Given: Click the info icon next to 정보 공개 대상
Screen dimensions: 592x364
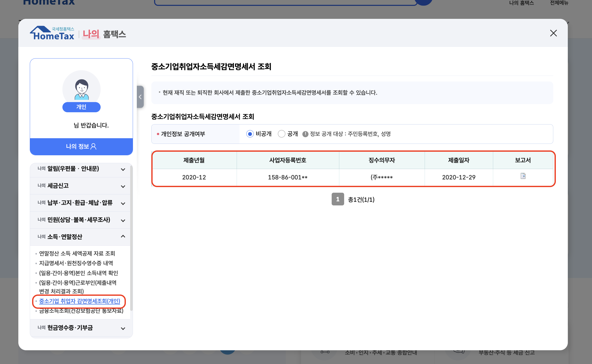Looking at the screenshot, I should [305, 134].
